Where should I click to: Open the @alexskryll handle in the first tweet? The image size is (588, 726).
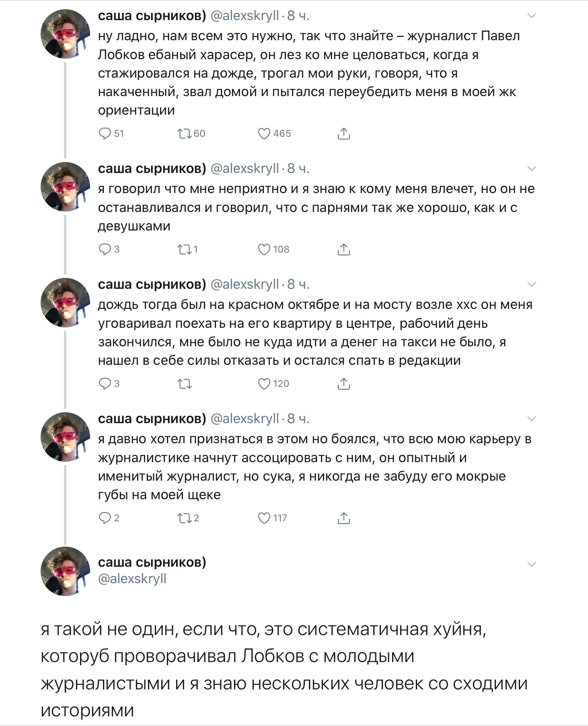(245, 16)
